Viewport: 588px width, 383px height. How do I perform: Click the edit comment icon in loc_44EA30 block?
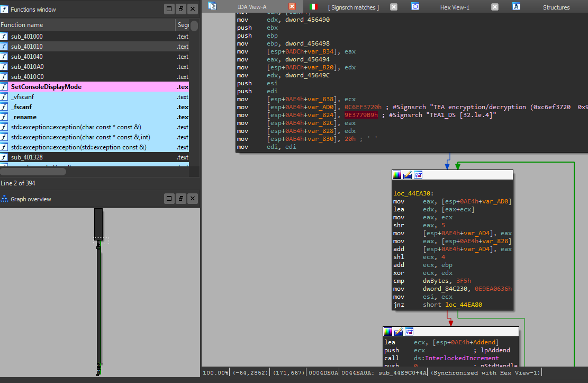pyautogui.click(x=408, y=175)
